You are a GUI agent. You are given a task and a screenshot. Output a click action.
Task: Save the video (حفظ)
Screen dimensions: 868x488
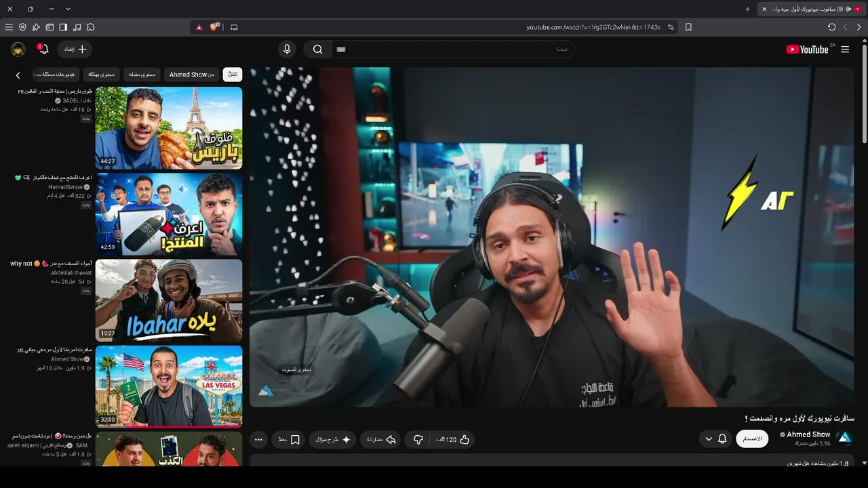(289, 440)
